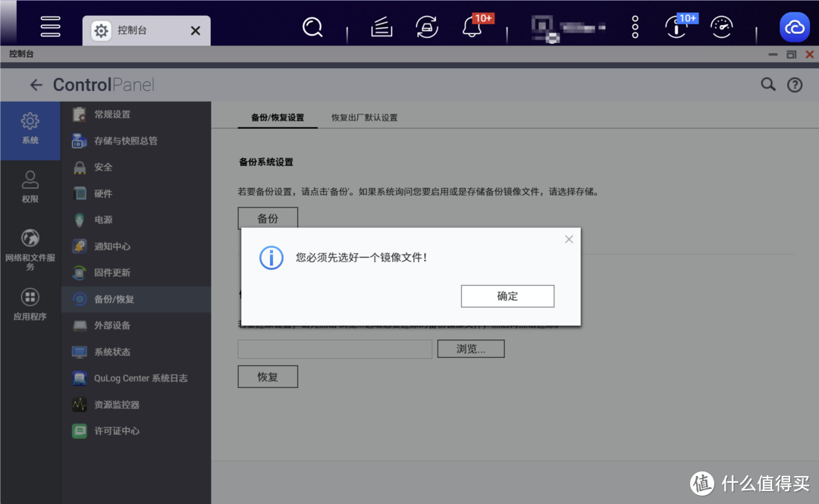Open the QNAP global search magnifier

312,27
